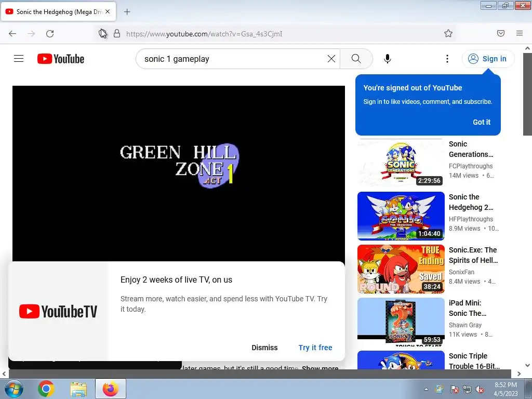Click the muted volume tray icon
The width and height of the screenshot is (532, 399).
pyautogui.click(x=480, y=390)
